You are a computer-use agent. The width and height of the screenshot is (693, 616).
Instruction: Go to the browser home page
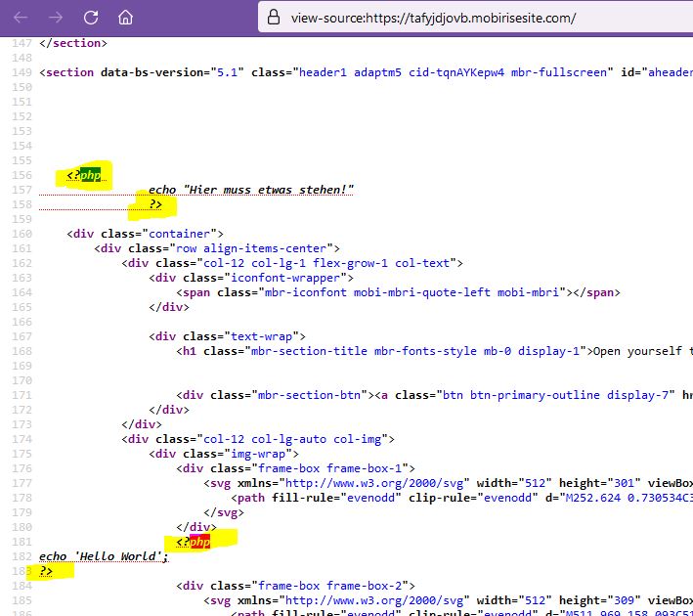125,18
